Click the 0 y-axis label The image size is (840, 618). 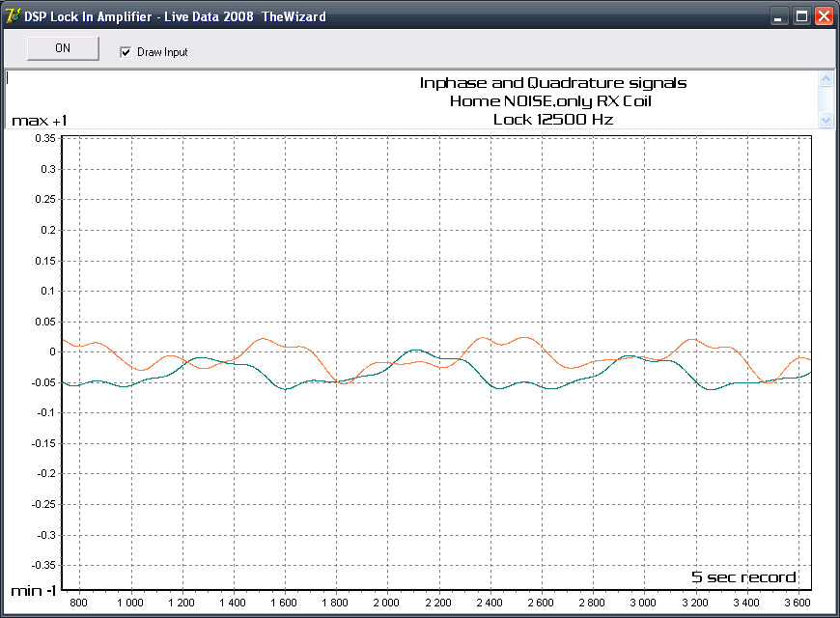(x=52, y=351)
